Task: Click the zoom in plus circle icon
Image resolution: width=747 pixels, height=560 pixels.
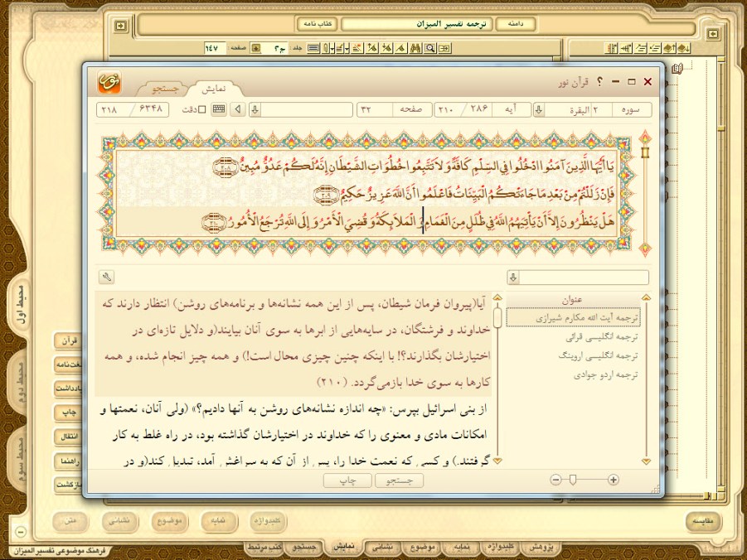Action: (x=614, y=480)
